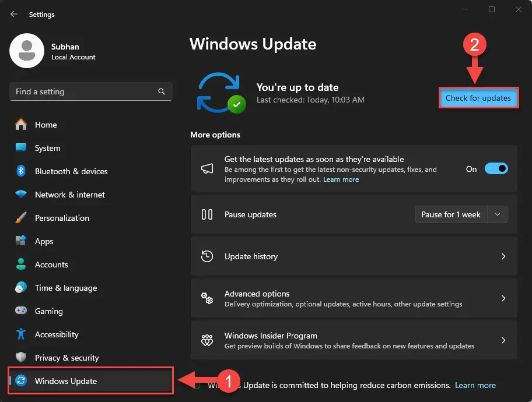Open Advanced options chevron
This screenshot has height=402, width=532.
[503, 298]
